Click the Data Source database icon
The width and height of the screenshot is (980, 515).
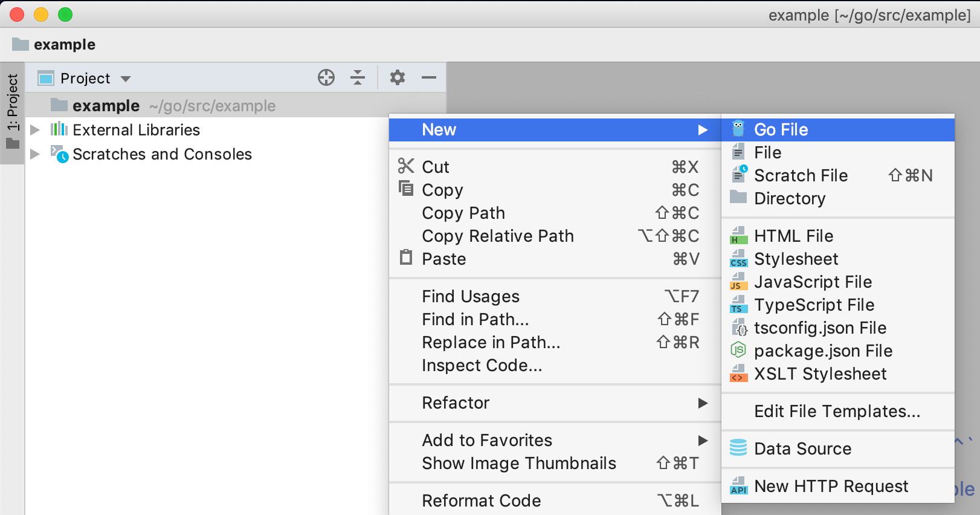click(x=738, y=448)
